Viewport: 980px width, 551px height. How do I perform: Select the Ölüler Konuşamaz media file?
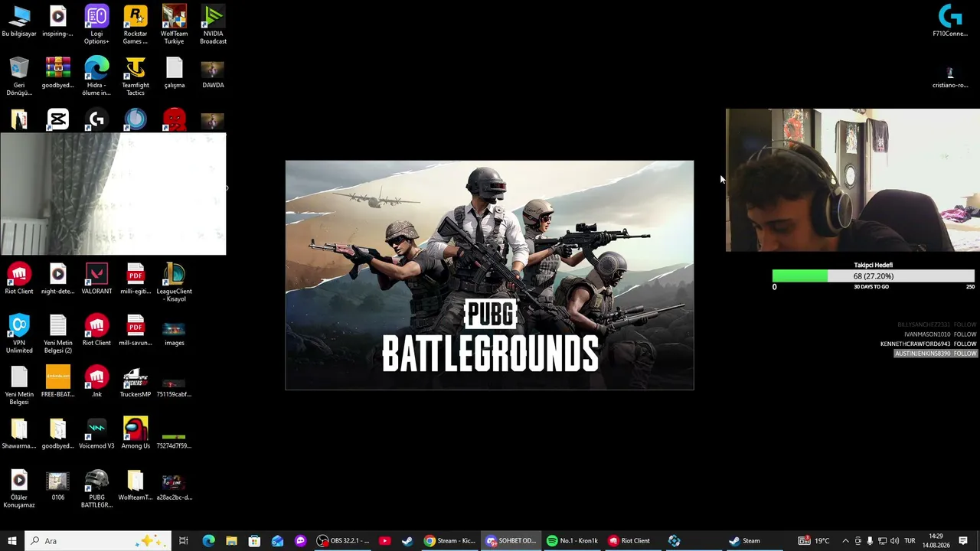[x=19, y=489]
